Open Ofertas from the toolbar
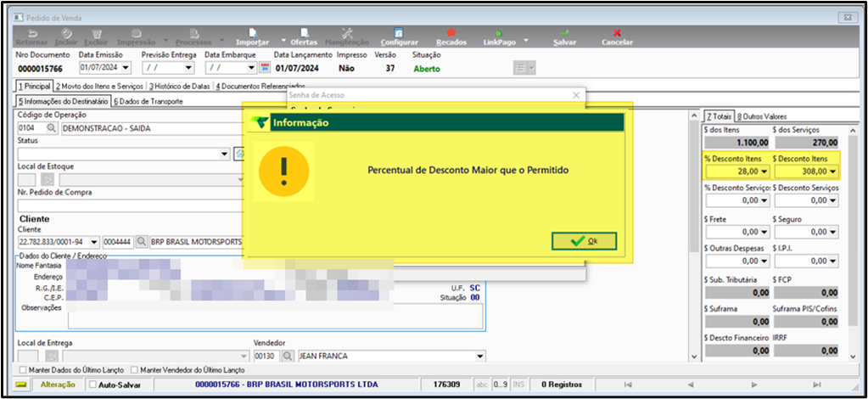Screen dimensions: 868x399 [304, 37]
